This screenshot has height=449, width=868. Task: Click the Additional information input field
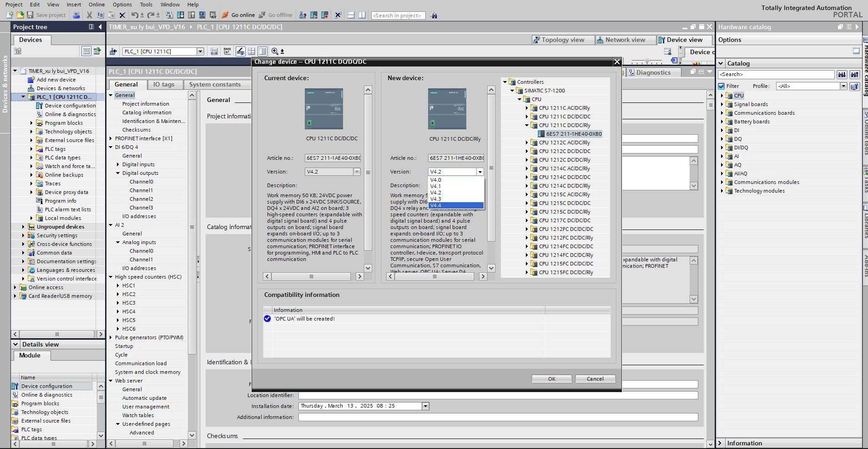[x=498, y=417]
